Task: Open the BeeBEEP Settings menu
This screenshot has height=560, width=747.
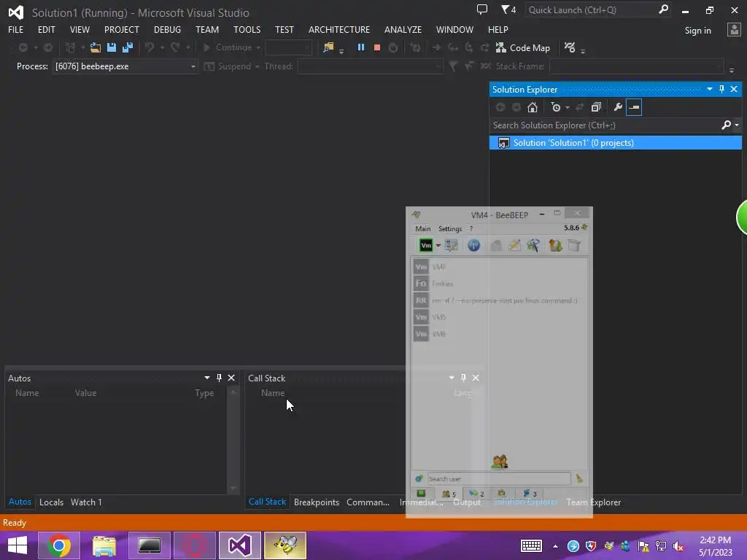Action: pos(450,228)
